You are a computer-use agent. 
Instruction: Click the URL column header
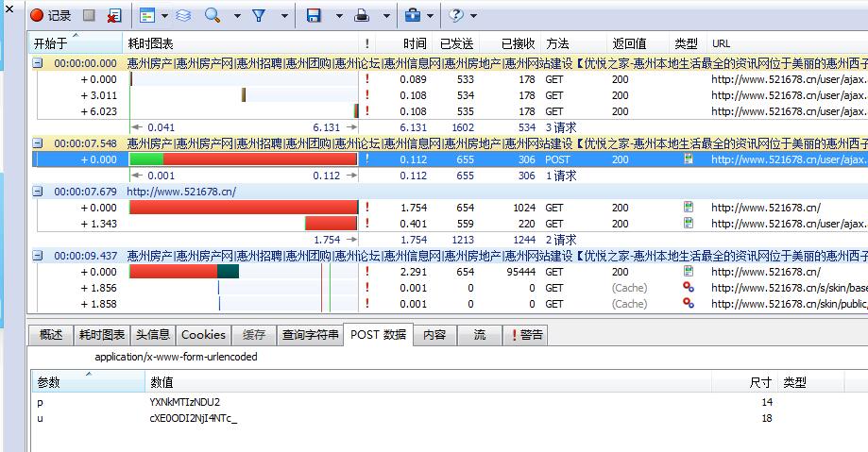click(x=787, y=43)
